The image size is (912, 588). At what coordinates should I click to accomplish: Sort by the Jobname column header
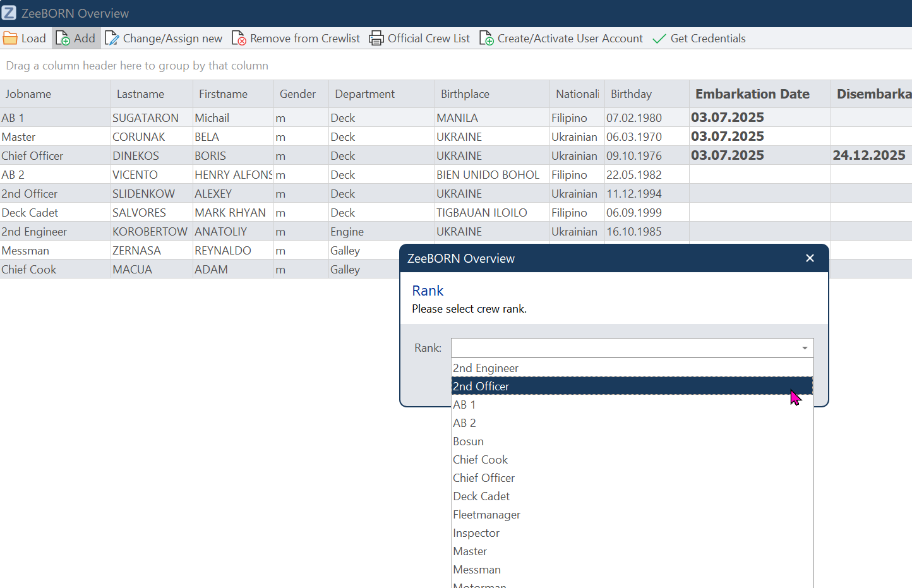click(56, 94)
